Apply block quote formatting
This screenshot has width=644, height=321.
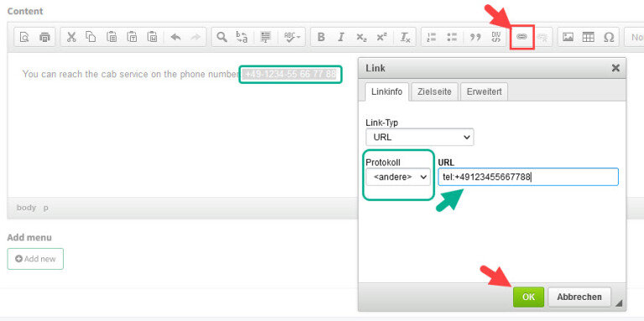(x=475, y=38)
